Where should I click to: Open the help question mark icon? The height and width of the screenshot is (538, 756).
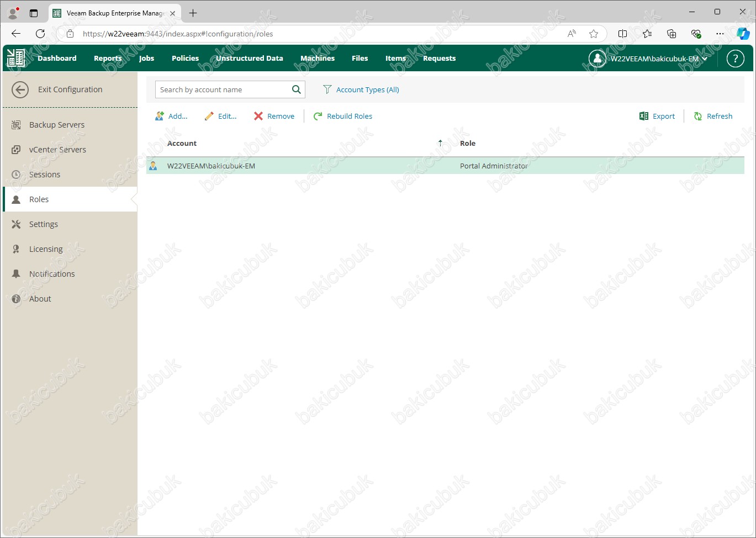pyautogui.click(x=735, y=58)
